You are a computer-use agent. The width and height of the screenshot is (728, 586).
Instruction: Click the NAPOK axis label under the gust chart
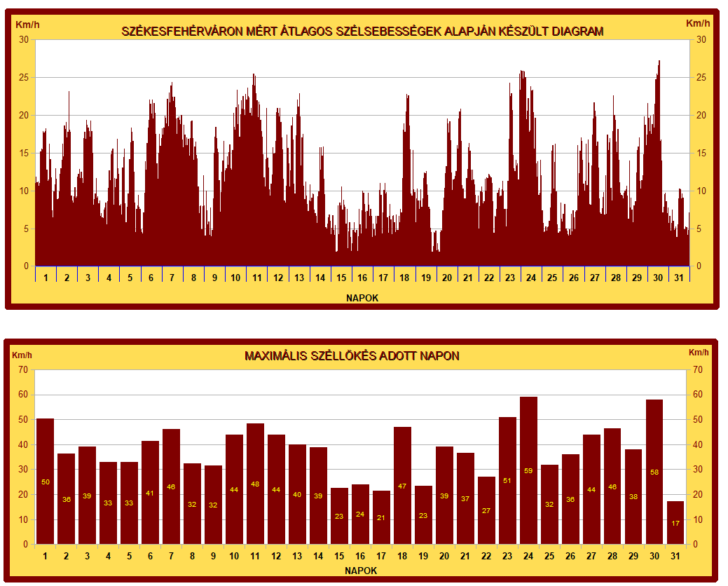point(362,571)
